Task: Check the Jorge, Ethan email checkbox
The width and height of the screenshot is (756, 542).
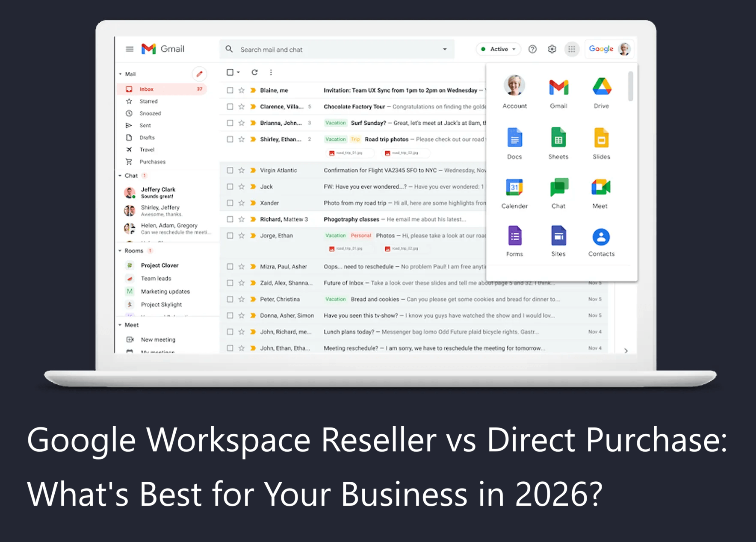Action: click(230, 235)
